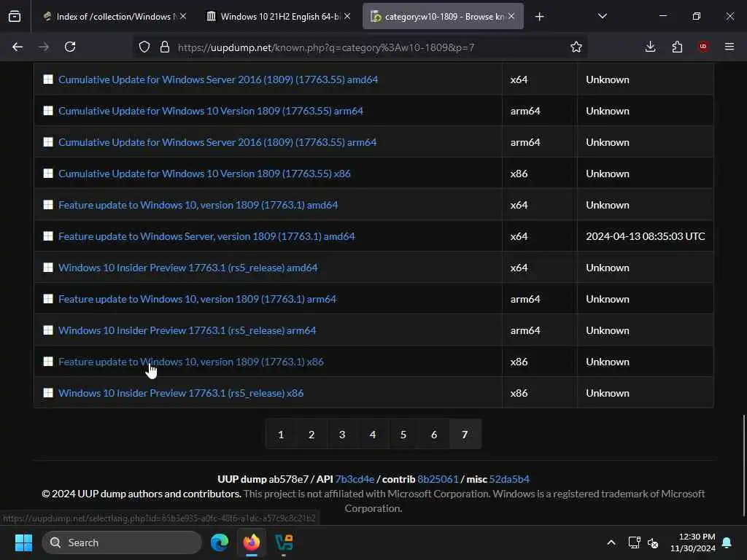Reload the current page
747x560 pixels.
point(70,47)
